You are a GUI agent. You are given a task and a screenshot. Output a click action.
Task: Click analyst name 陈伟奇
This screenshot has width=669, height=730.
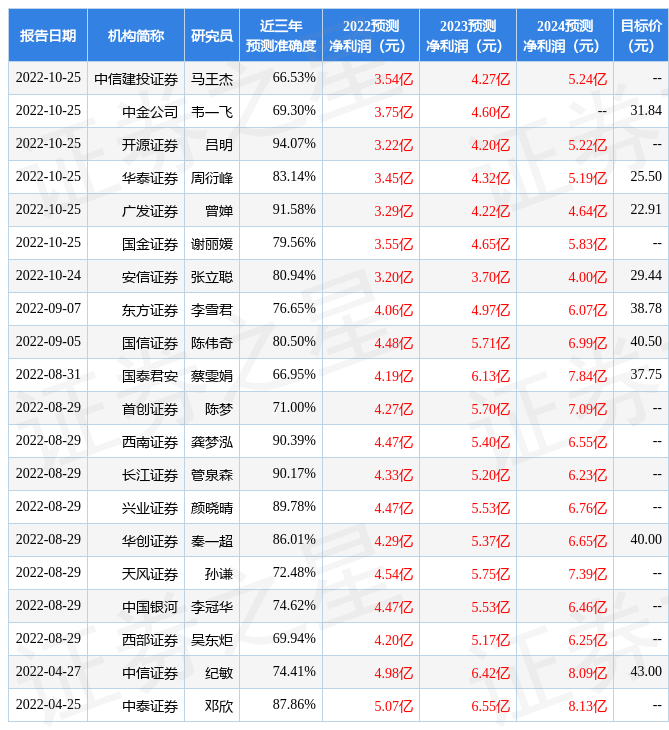[x=212, y=344]
